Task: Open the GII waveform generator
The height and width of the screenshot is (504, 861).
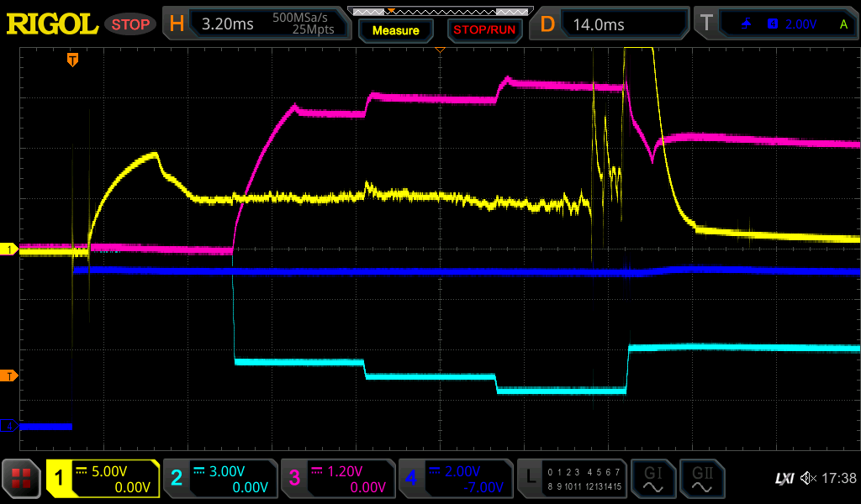Action: pyautogui.click(x=701, y=479)
